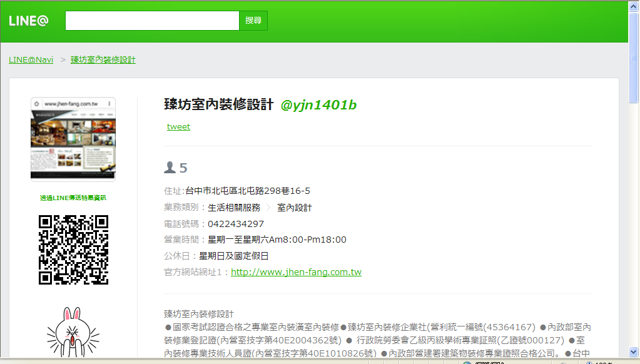Click the vertical scrollbar thumb
640x364 pixels.
pos(634,58)
